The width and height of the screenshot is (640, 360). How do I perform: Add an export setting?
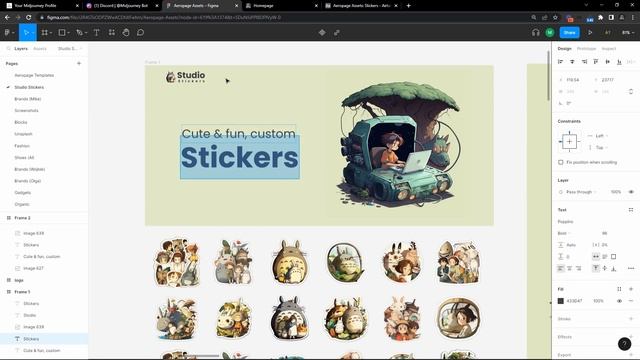point(631,355)
